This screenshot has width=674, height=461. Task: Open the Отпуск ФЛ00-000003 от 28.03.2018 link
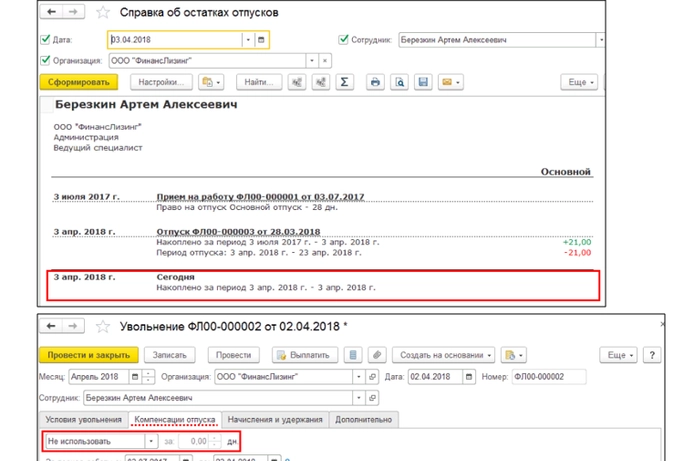coord(238,231)
